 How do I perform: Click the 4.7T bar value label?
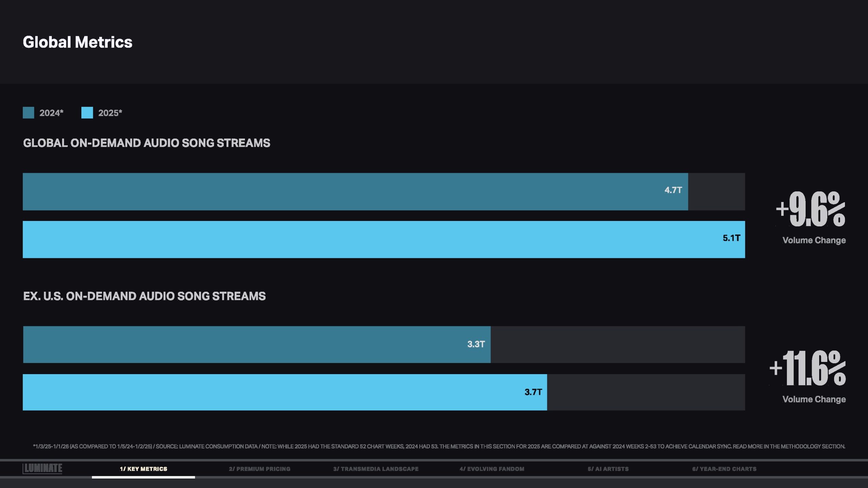(673, 190)
